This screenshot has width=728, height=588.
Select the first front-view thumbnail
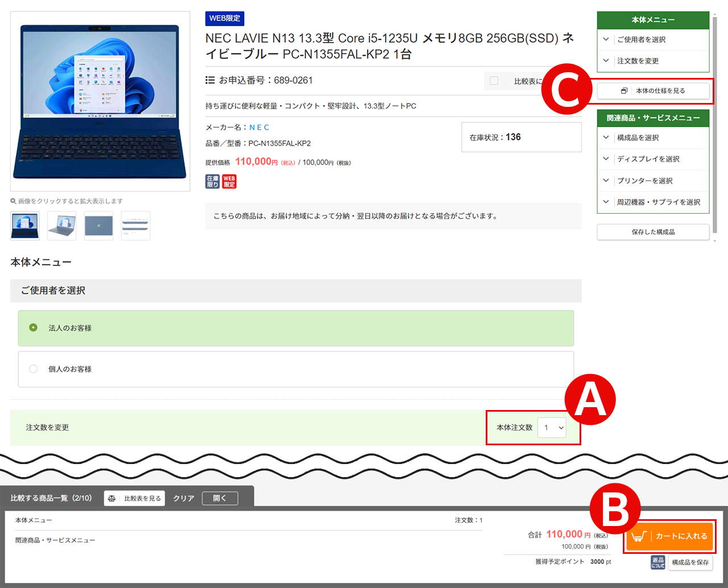tap(25, 226)
